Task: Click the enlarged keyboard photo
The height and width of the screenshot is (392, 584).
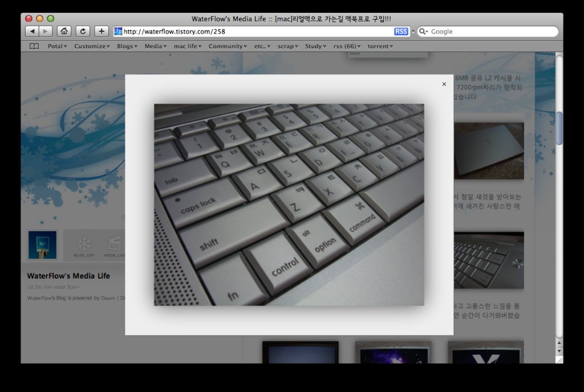Action: [x=289, y=205]
